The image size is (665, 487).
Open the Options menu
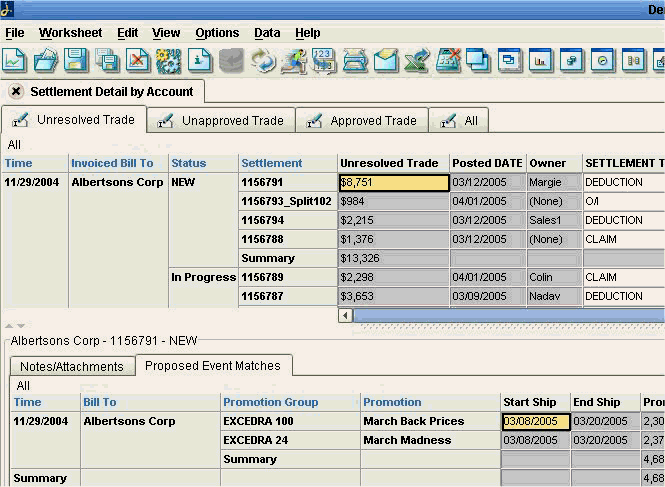coord(217,33)
